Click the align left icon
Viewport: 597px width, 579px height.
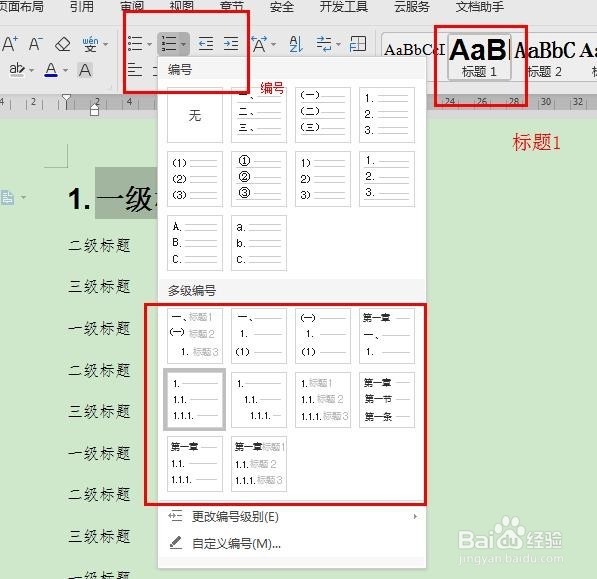[x=135, y=70]
